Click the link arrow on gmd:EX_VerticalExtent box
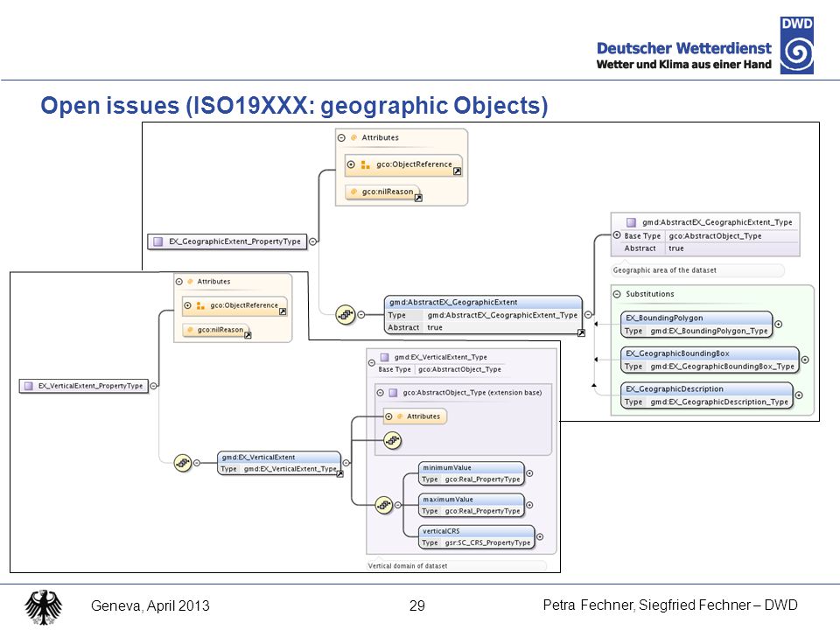Screen dimensions: 840x630 pos(339,474)
